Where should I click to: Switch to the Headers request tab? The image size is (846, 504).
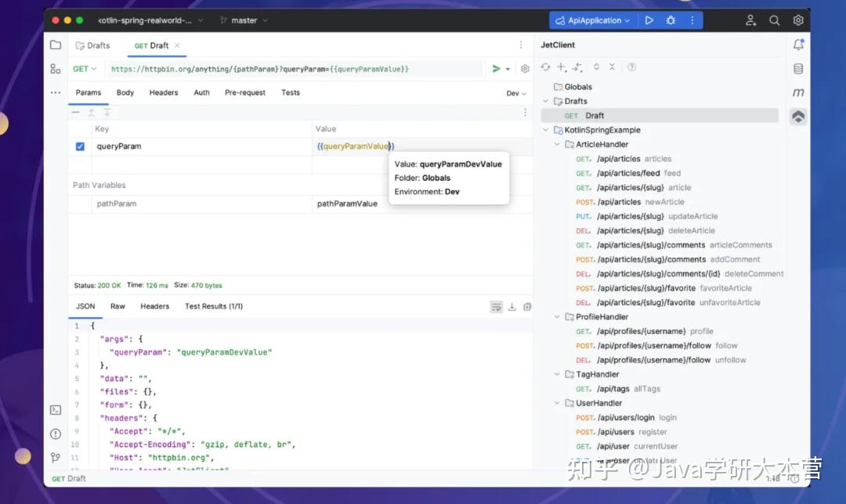point(163,92)
